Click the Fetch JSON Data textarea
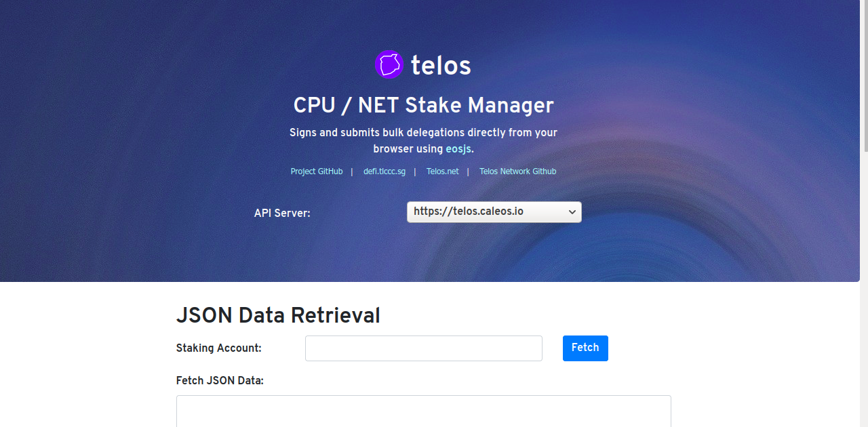868x427 pixels. click(423, 411)
